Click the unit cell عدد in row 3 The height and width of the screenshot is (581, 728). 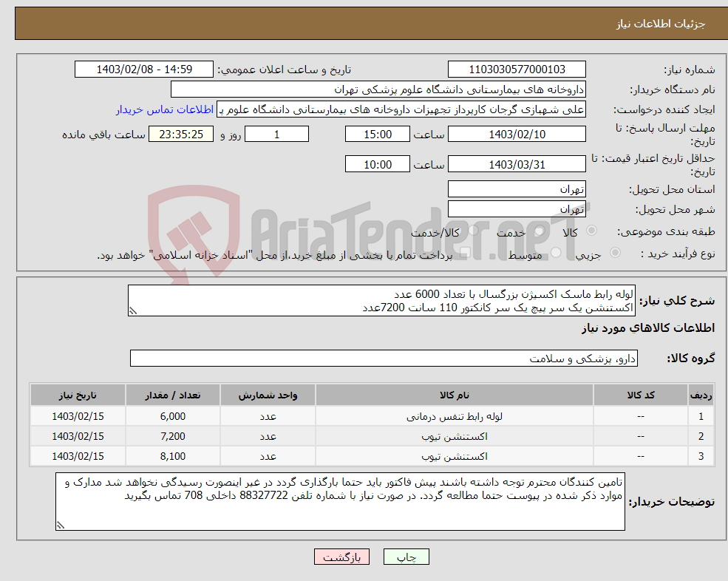click(x=268, y=457)
